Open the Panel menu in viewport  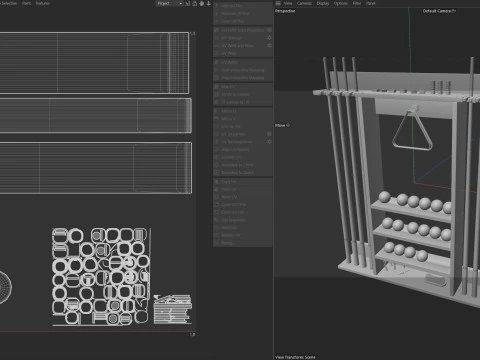point(371,3)
